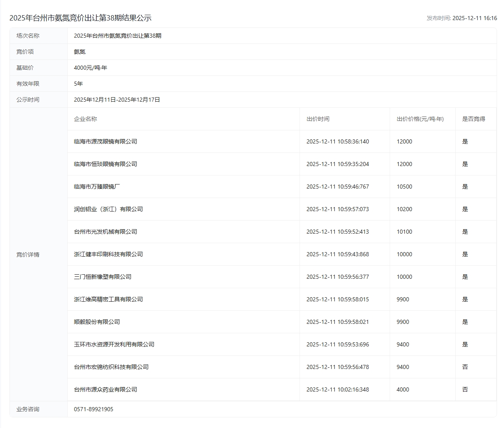504x428 pixels.
Task: Select the 临海市万臻眼镜厂 row name
Action: pyautogui.click(x=97, y=187)
